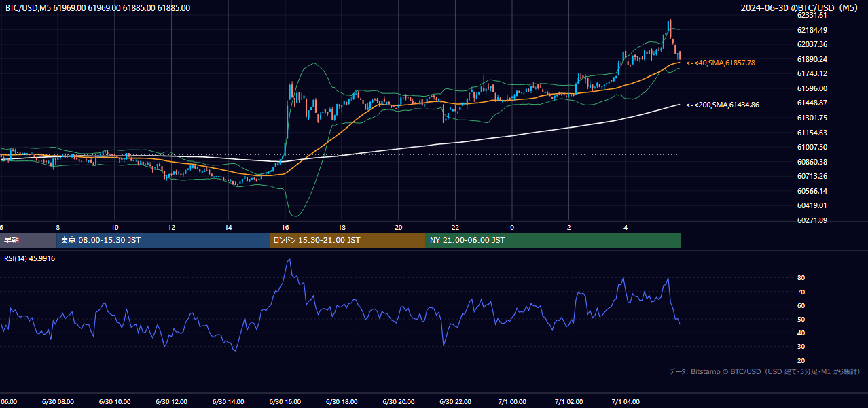Select the RSI scale value 40
The image size is (868, 408).
(x=801, y=333)
